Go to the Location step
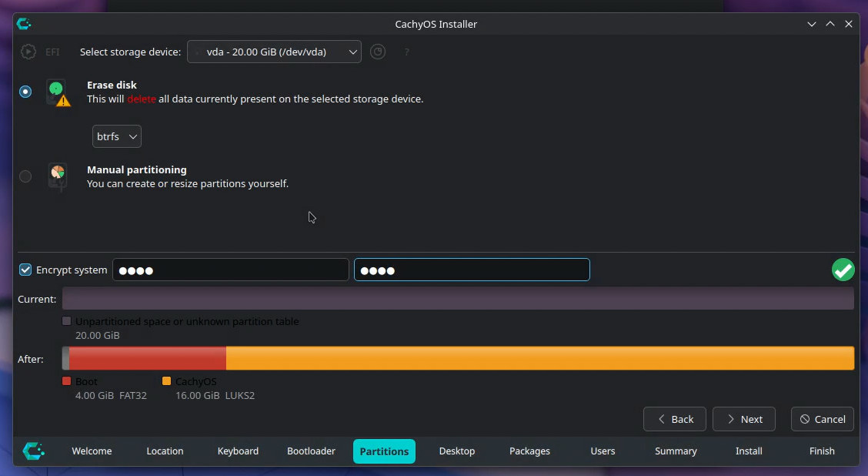The image size is (868, 476). click(165, 451)
